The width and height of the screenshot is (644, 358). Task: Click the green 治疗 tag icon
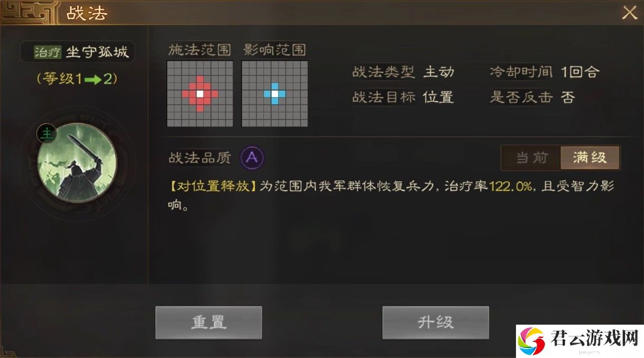click(47, 52)
